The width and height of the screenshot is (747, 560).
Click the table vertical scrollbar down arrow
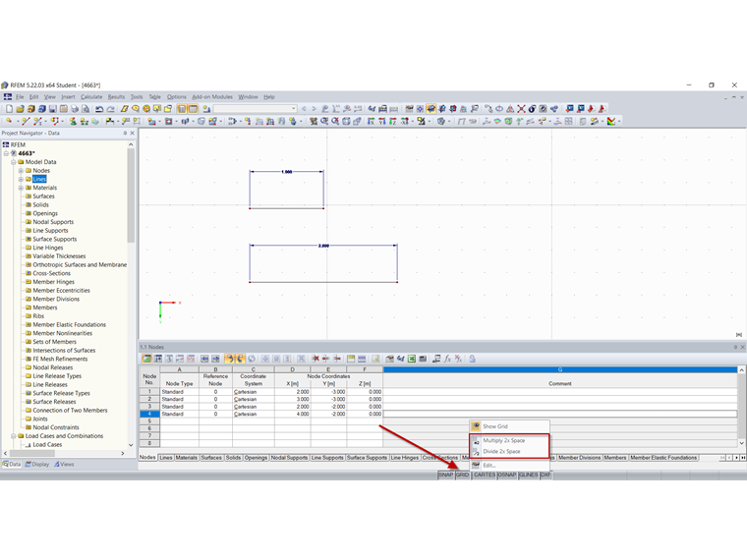click(741, 443)
